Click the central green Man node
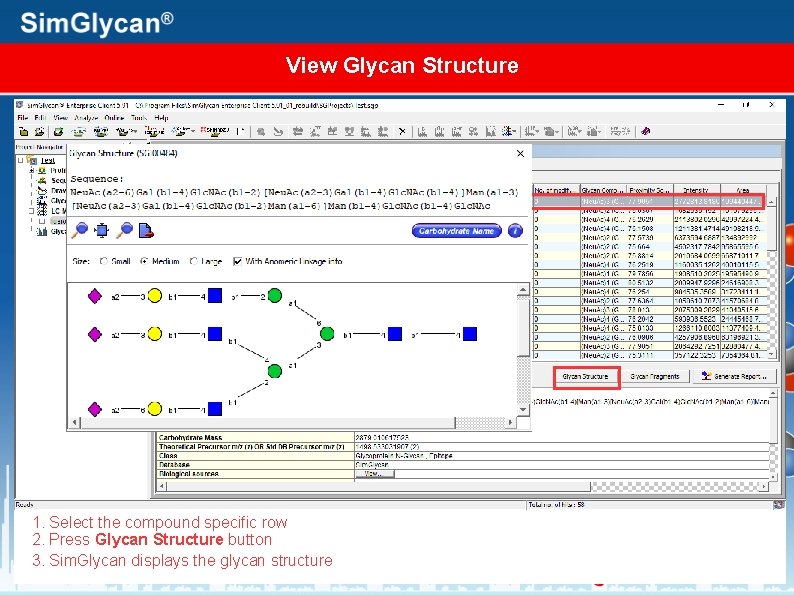Viewport: 794px width, 595px height. (x=327, y=334)
